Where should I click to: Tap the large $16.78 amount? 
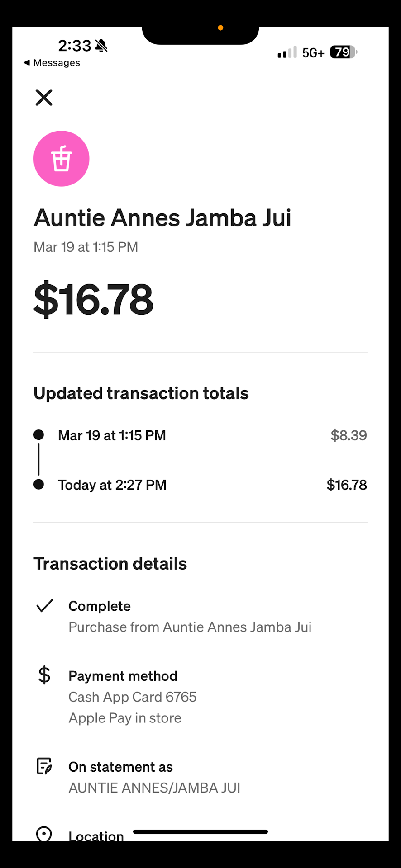point(94,299)
